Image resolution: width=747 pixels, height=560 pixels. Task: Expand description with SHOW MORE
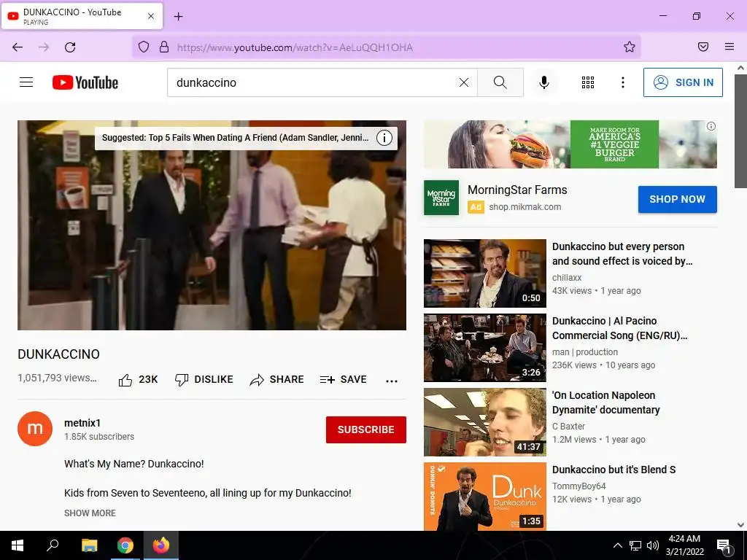[x=90, y=513]
